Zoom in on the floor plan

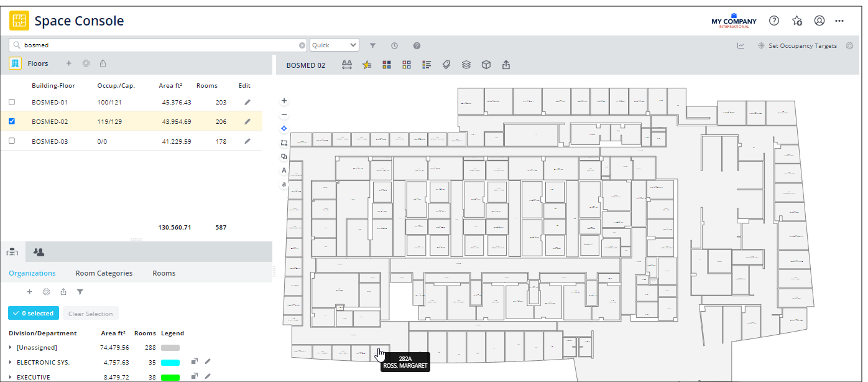[x=284, y=101]
